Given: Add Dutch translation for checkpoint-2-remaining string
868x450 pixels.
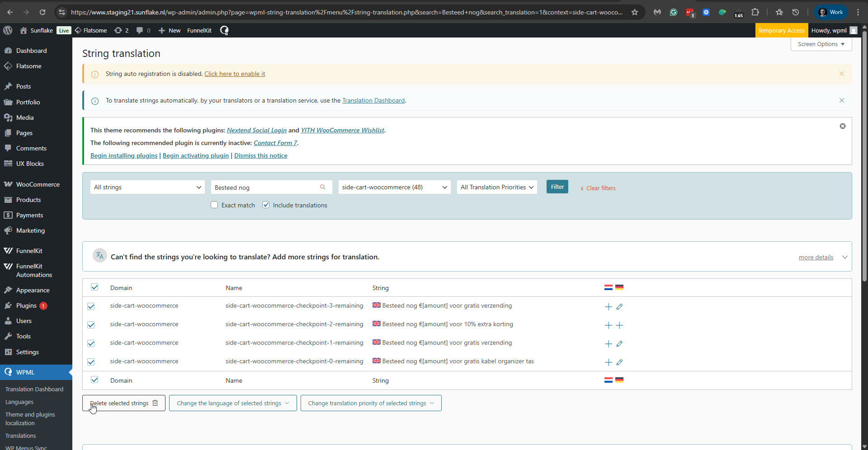Looking at the screenshot, I should (609, 325).
